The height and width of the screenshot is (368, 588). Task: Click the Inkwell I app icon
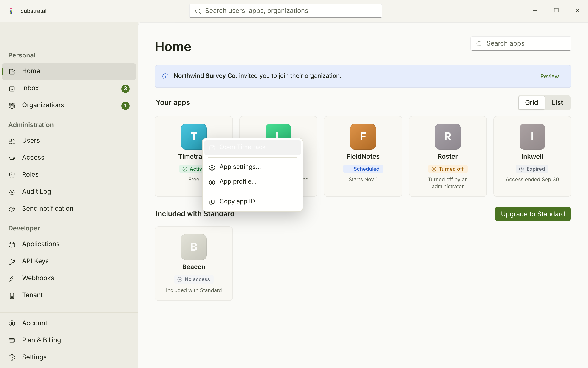532,137
